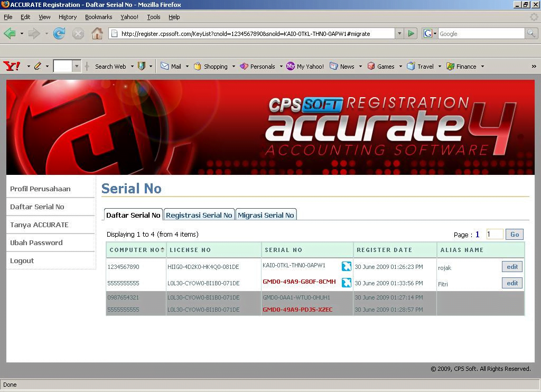
Task: Click the page number 1 link
Action: 477,235
